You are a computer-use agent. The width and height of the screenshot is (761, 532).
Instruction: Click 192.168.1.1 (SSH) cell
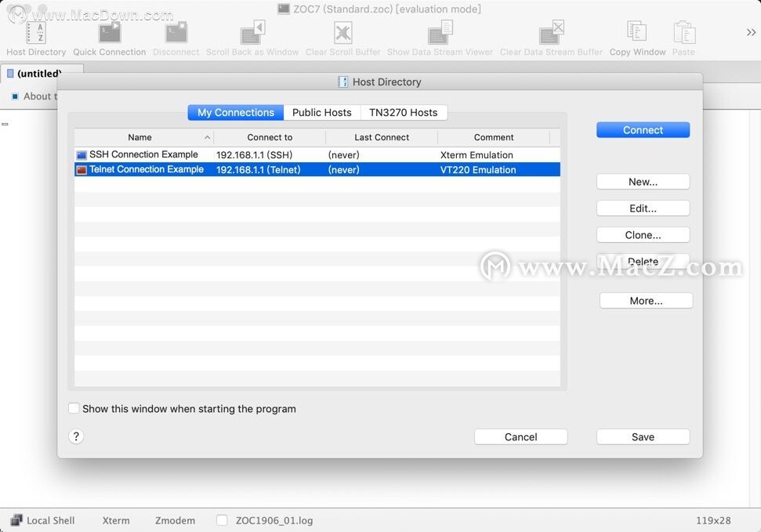click(254, 155)
